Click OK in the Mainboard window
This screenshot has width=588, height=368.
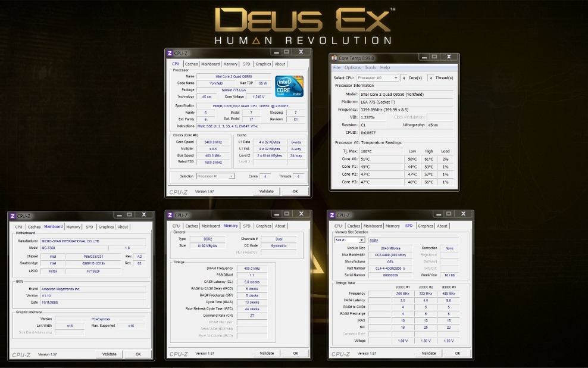(x=138, y=354)
